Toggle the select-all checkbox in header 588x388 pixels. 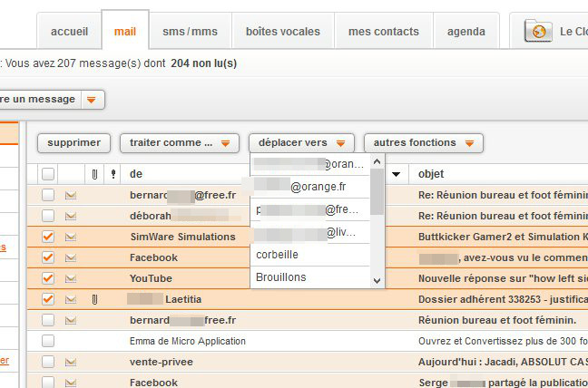(48, 173)
